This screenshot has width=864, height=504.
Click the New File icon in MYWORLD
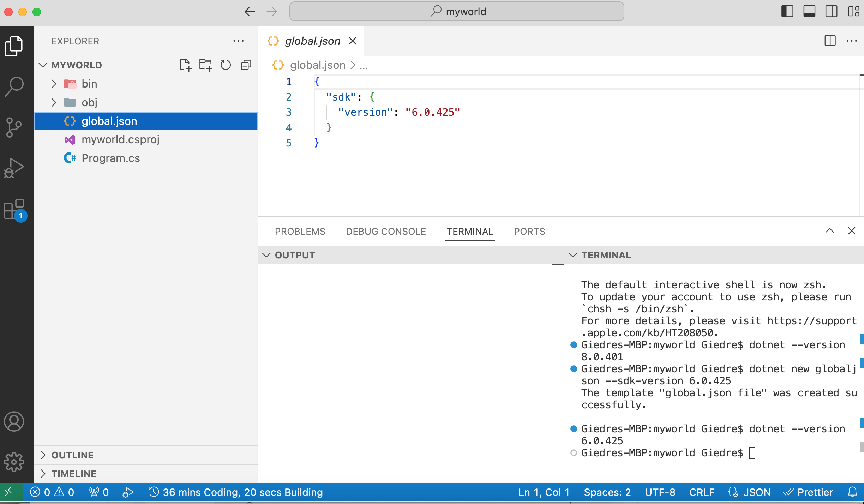(185, 65)
